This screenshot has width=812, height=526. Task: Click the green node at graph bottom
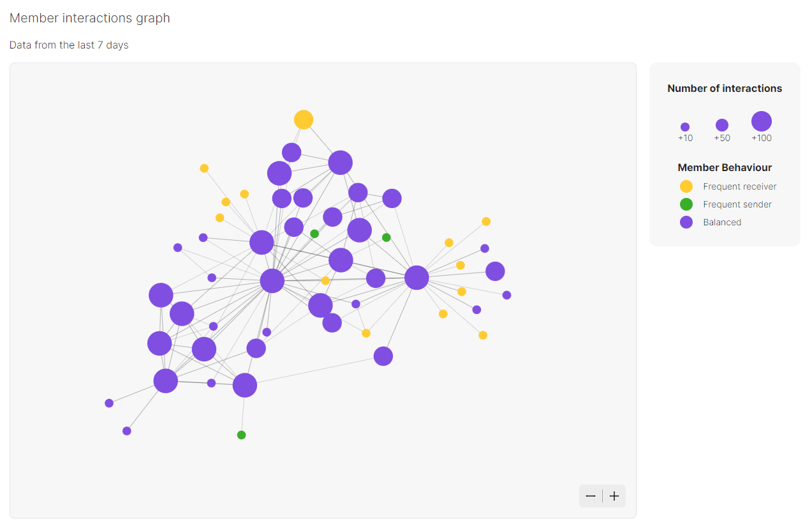241,435
